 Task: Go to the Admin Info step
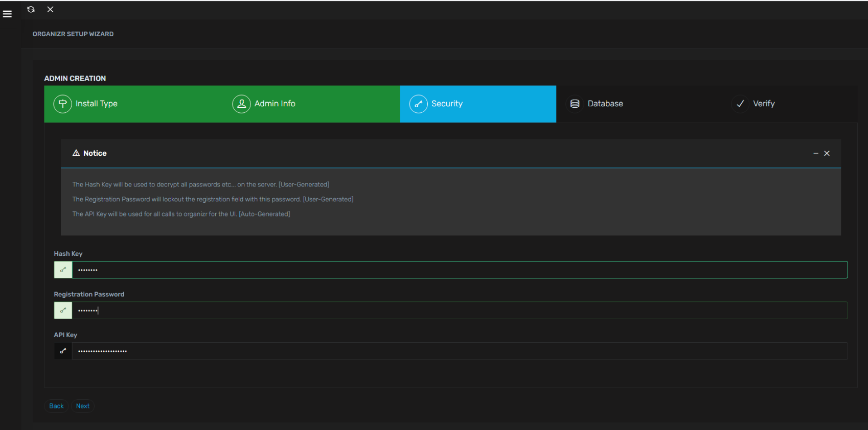click(x=311, y=104)
